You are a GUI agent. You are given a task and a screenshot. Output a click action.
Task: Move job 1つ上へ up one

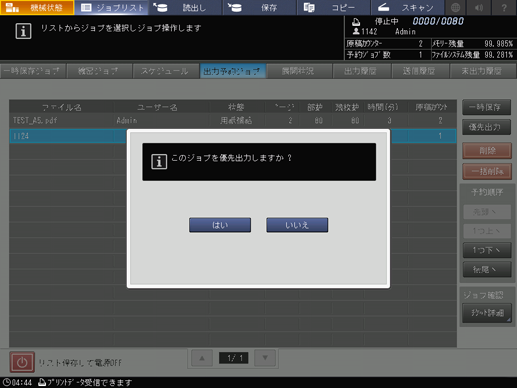[487, 231]
